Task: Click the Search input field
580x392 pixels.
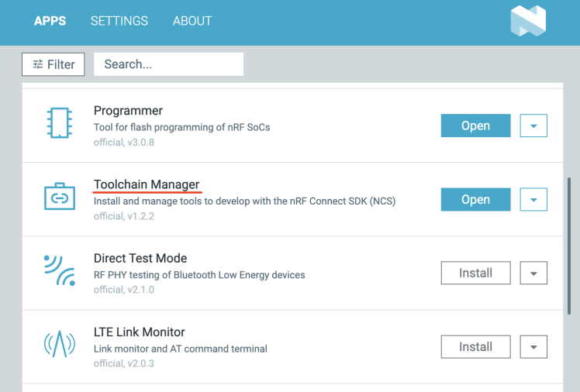Action: pyautogui.click(x=168, y=64)
